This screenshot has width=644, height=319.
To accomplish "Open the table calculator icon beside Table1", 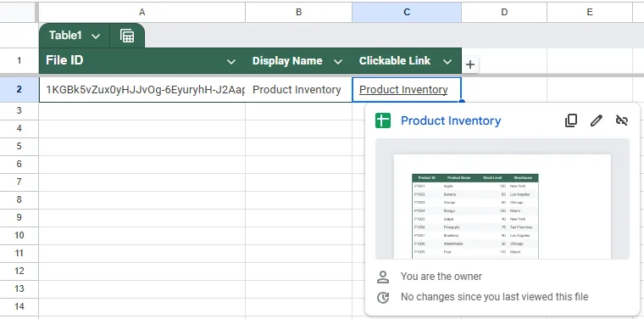I will click(127, 36).
